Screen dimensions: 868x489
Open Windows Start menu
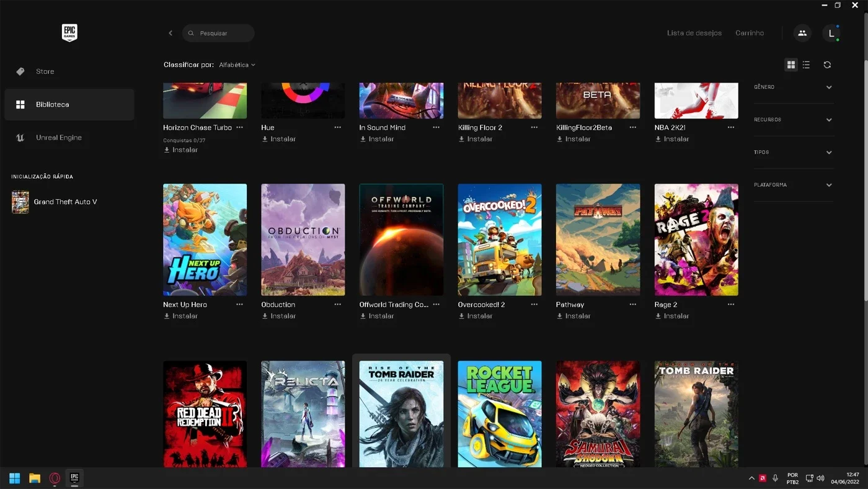tap(14, 478)
